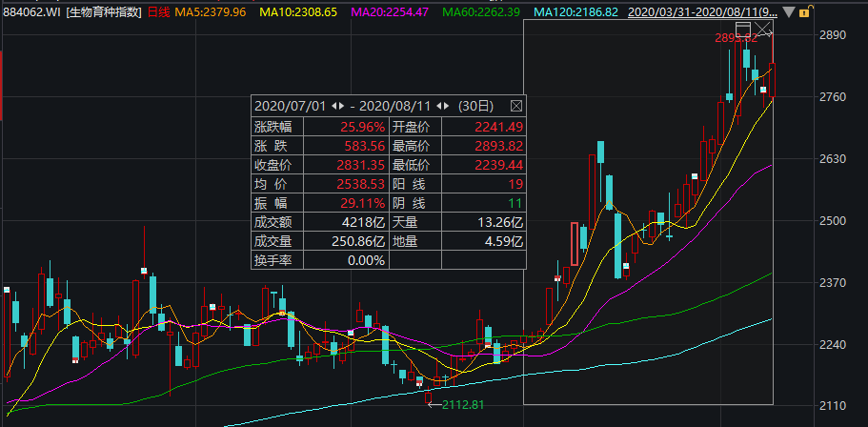Close the interval statistics popup
868x427 pixels.
pos(516,106)
